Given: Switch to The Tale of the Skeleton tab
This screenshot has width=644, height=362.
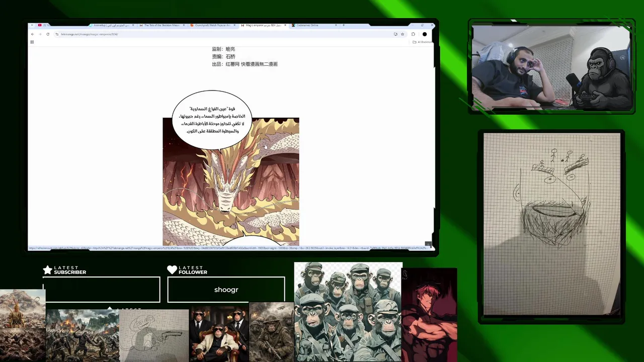Looking at the screenshot, I should pyautogui.click(x=163, y=25).
